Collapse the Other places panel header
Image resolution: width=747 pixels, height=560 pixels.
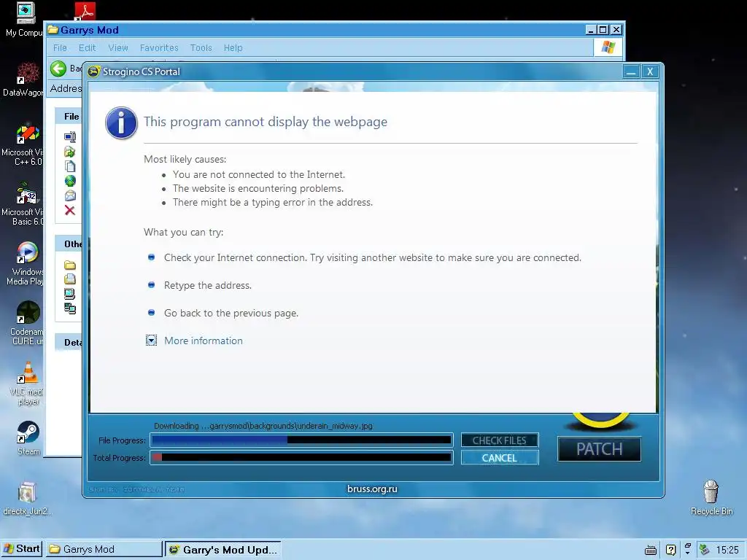click(69, 244)
